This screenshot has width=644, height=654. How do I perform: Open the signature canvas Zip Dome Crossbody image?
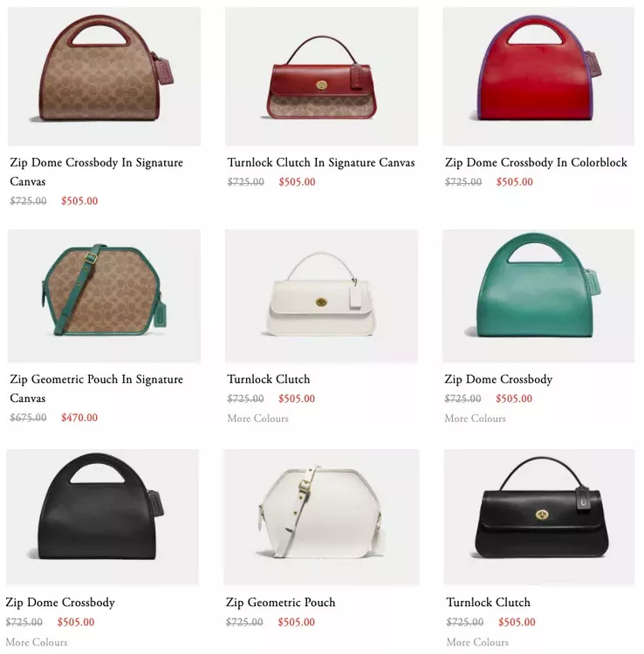(104, 76)
